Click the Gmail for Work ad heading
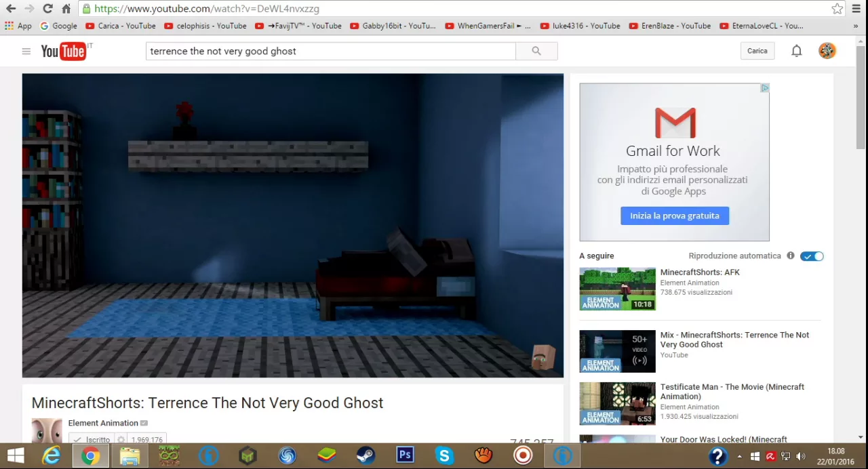 [x=673, y=150]
